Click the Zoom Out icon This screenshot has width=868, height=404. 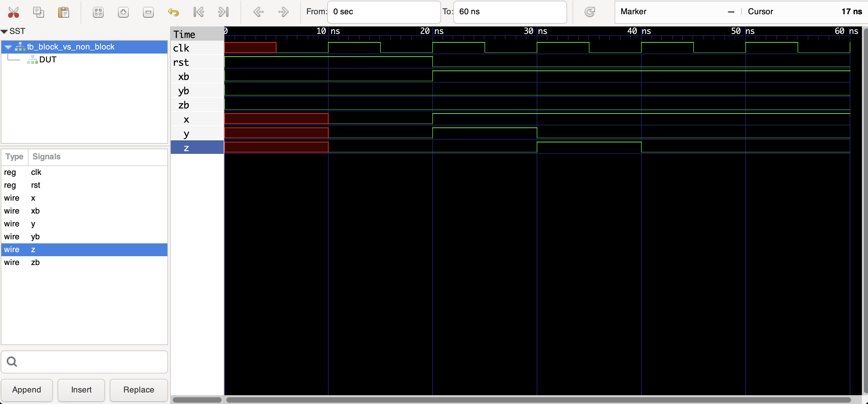point(148,12)
